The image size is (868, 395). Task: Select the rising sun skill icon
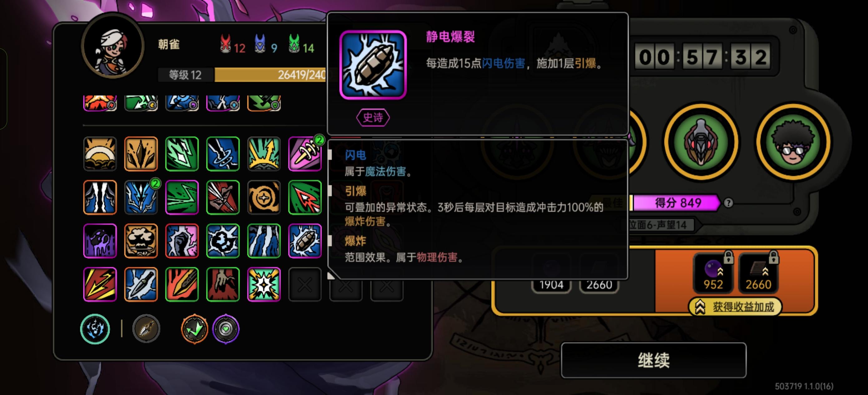pos(100,153)
